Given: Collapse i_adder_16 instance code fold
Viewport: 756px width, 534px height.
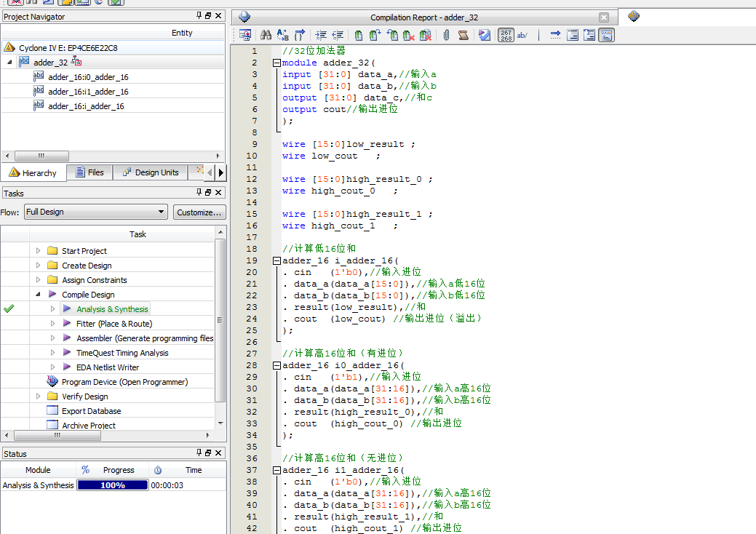Looking at the screenshot, I should (276, 260).
